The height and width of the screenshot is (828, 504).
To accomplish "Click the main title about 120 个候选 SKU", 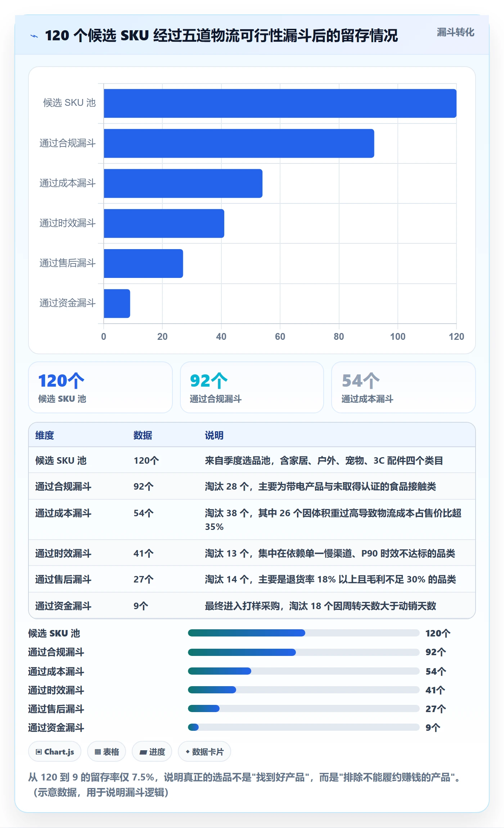I will pyautogui.click(x=221, y=36).
